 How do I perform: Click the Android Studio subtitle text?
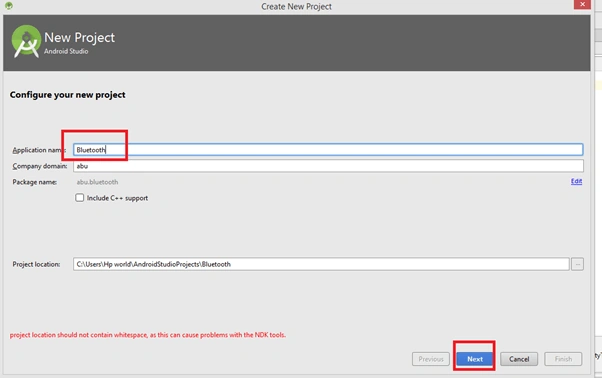tap(66, 51)
